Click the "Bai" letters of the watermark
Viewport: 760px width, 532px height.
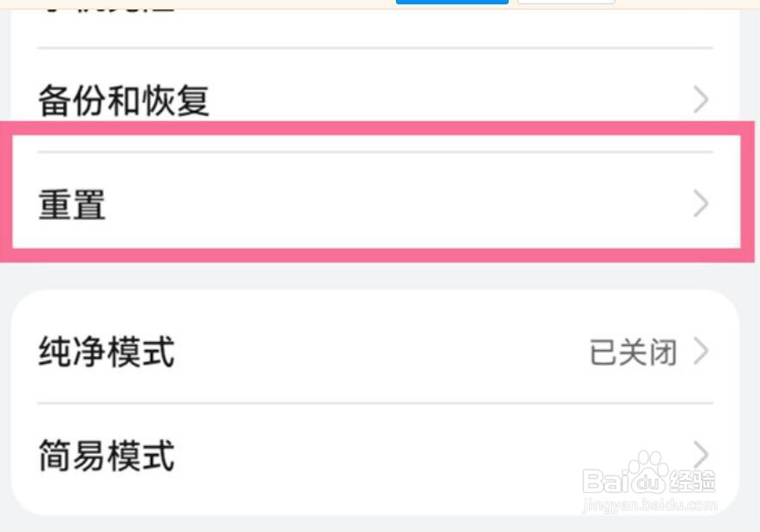click(605, 481)
